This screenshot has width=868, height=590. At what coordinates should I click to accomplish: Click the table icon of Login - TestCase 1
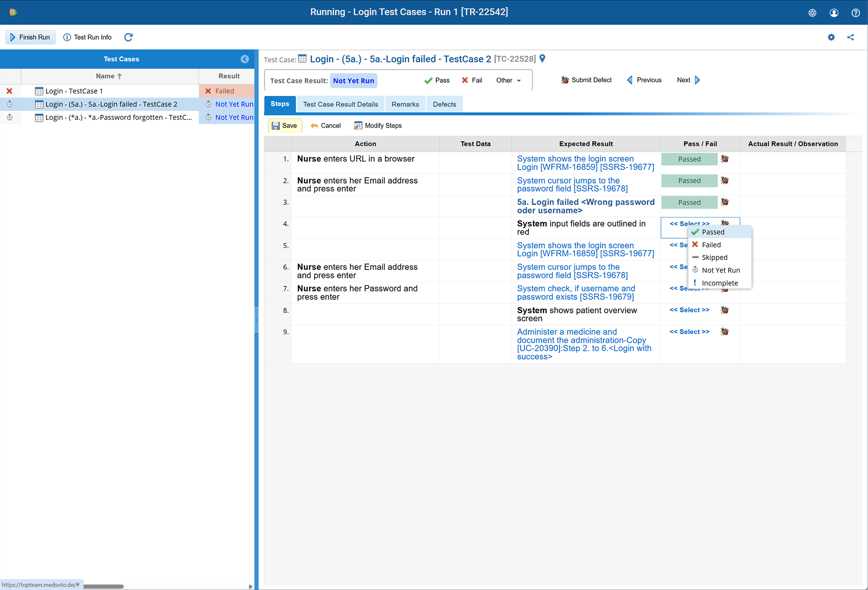(39, 91)
